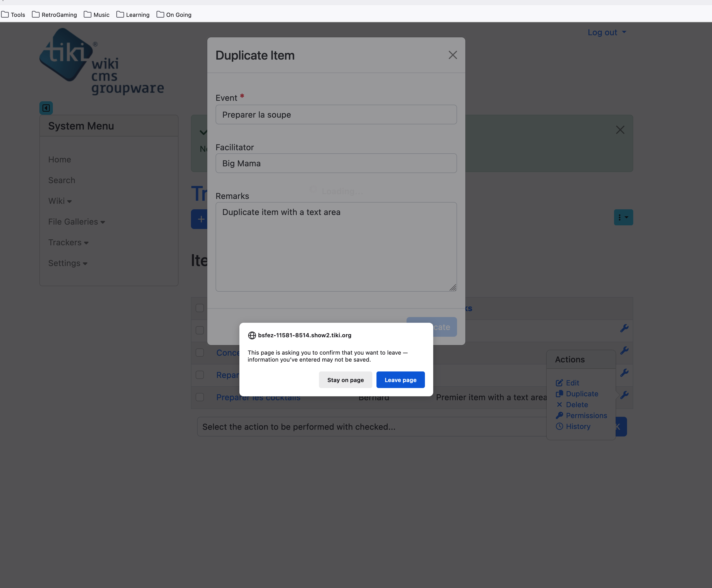Open Search in the System Menu
The height and width of the screenshot is (588, 712).
click(62, 180)
